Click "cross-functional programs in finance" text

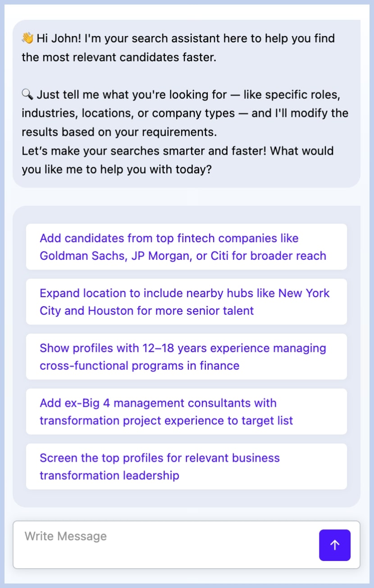point(139,366)
